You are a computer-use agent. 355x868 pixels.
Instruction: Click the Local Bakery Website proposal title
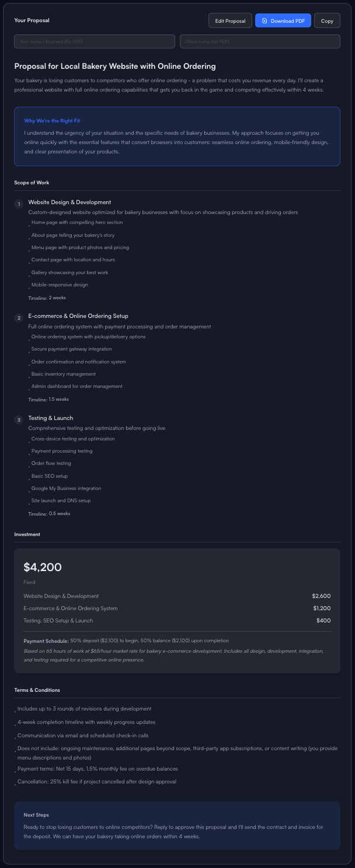115,66
